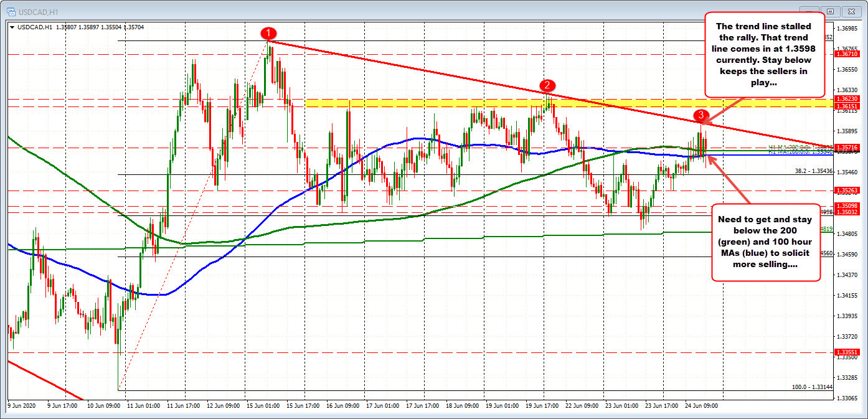Click the 1.34805 price axis label

point(847,233)
